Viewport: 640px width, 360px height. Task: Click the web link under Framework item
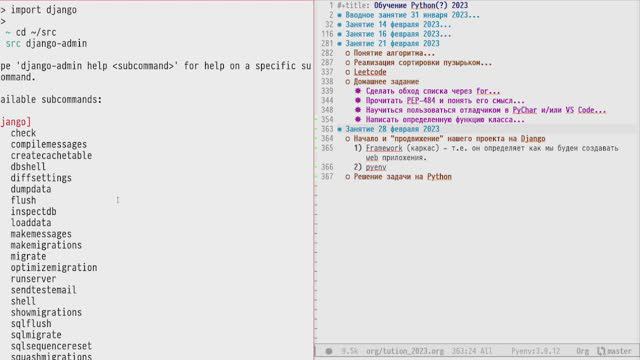click(x=372, y=158)
